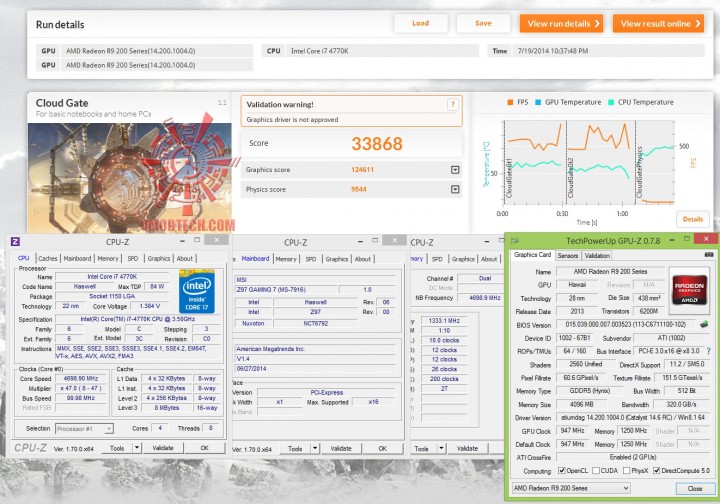This screenshot has width=720, height=504.
Task: Click OK in first CPU-Z window
Action: coord(205,448)
